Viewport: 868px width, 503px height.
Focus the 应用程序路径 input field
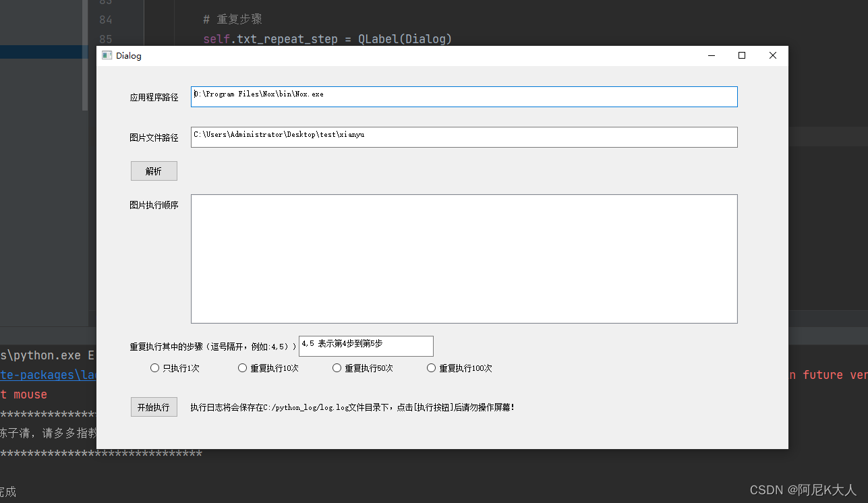[464, 96]
